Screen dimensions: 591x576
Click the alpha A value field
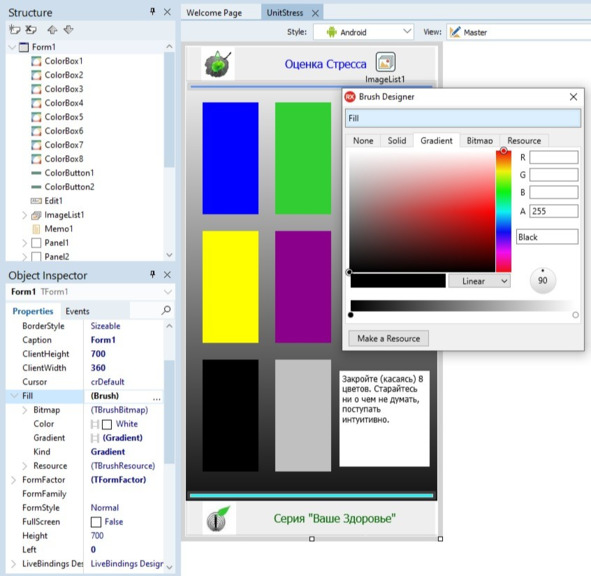[x=553, y=211]
